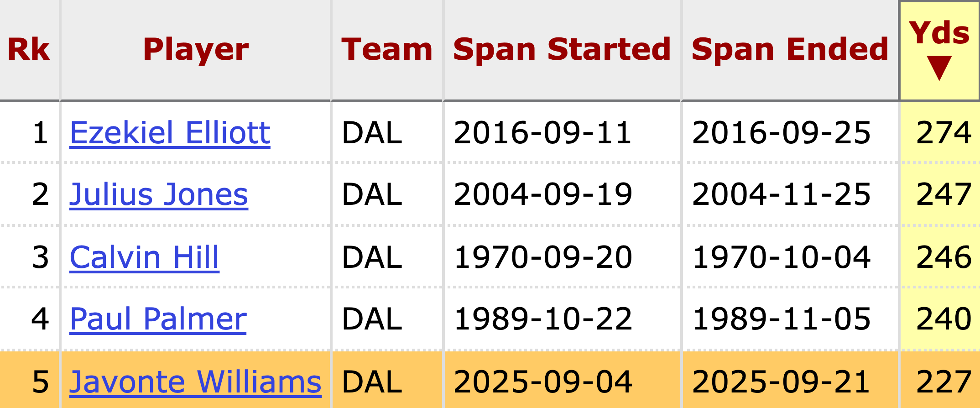Image resolution: width=980 pixels, height=408 pixels.
Task: Sort the table by the Rk column header
Action: coord(29,49)
